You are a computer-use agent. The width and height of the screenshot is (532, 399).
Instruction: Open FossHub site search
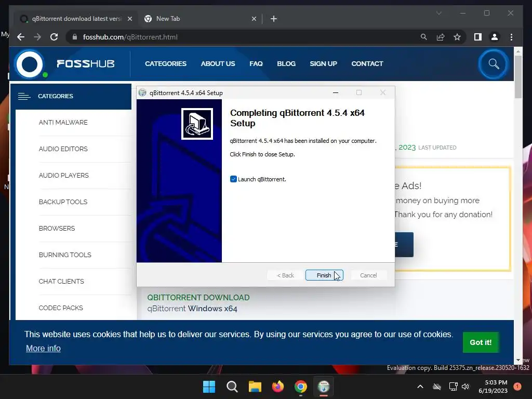point(494,64)
